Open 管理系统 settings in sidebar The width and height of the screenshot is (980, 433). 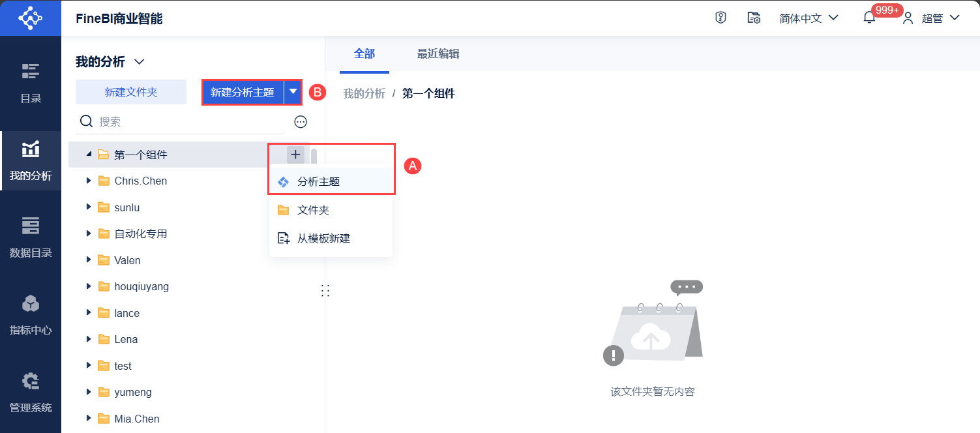pyautogui.click(x=31, y=392)
